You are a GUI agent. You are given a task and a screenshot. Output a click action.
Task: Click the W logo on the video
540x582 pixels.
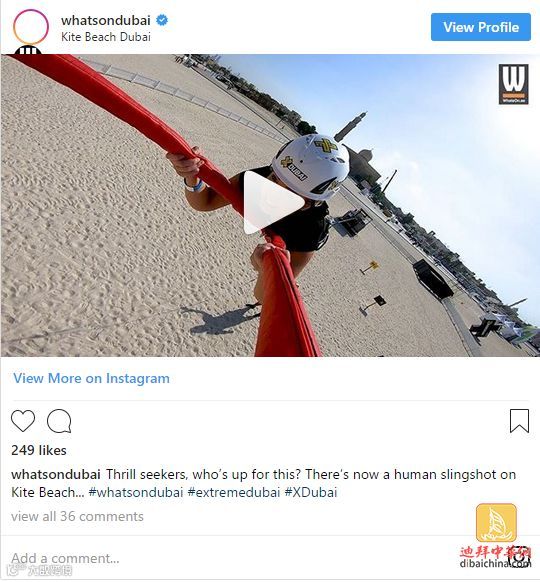pyautogui.click(x=513, y=84)
